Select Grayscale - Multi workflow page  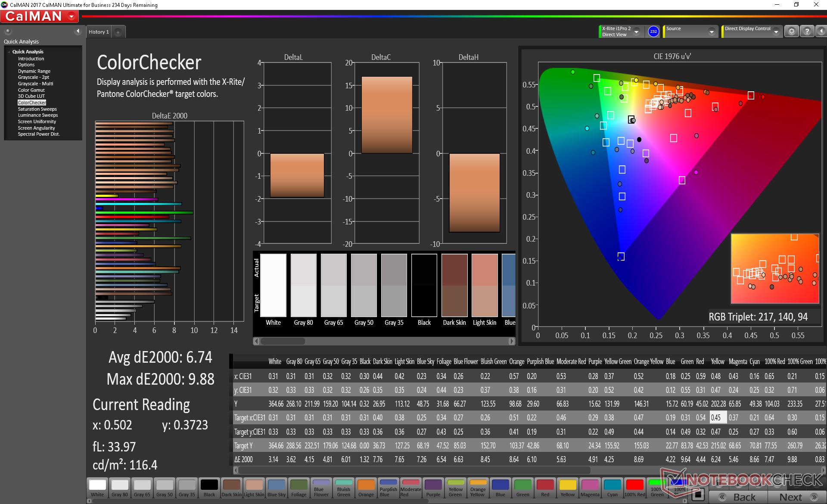point(35,84)
